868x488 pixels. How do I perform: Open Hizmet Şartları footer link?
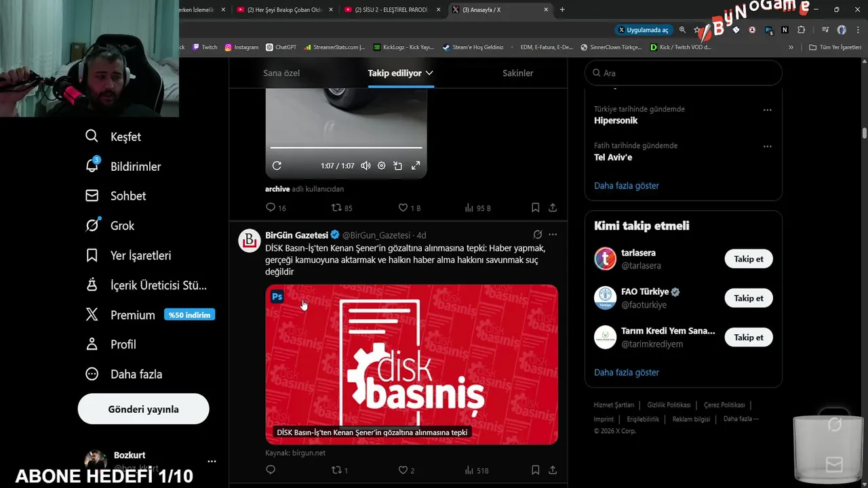[x=614, y=405]
